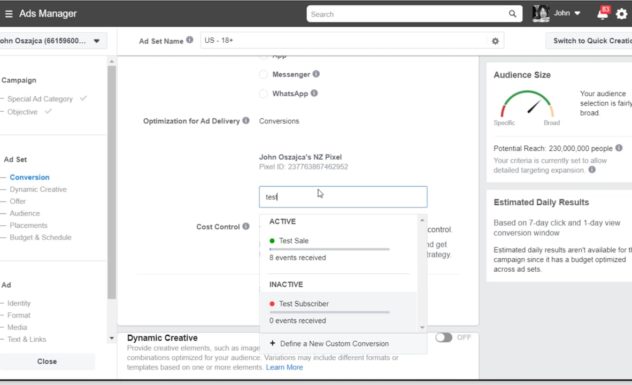Click the sidebar vertical scrollbar thumb
Viewport: 632px width, 385px height.
112,182
